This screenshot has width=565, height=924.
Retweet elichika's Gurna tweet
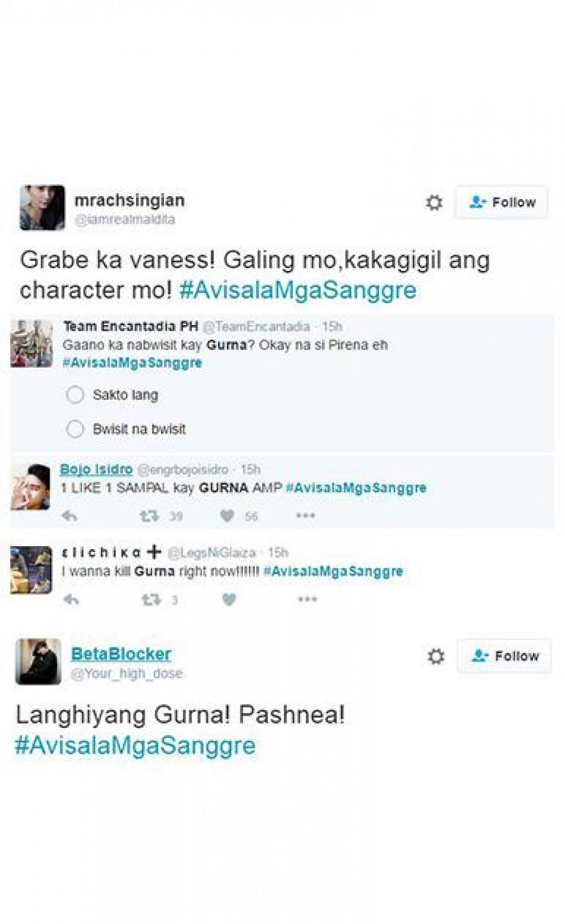point(151,599)
